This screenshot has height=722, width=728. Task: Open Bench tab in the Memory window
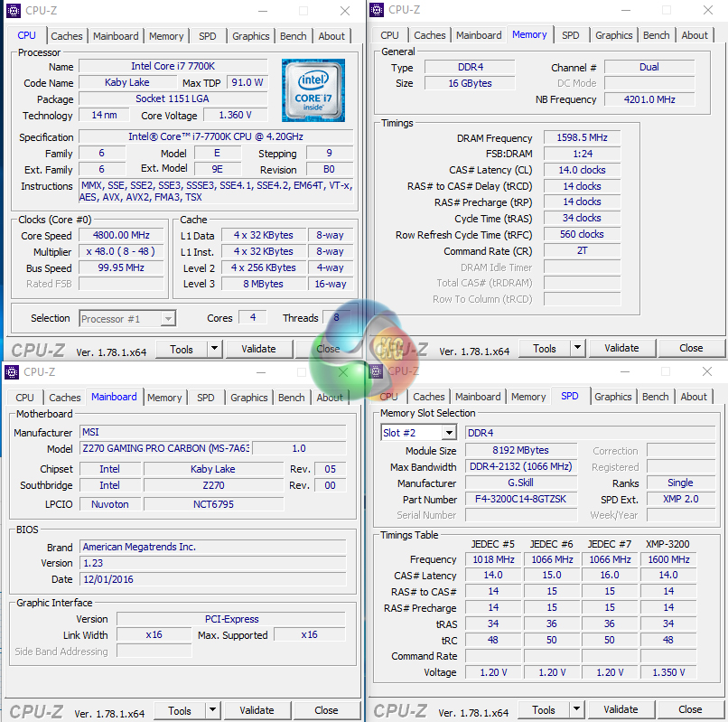pos(657,35)
